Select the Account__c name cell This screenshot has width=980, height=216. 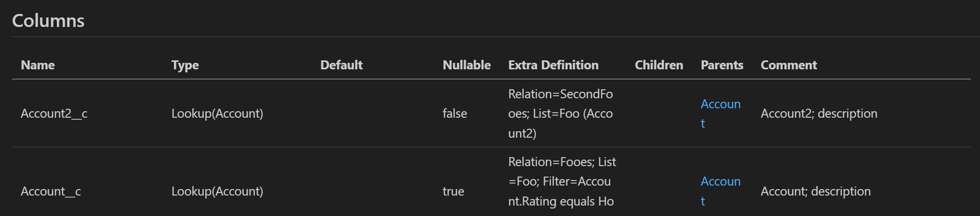(x=51, y=191)
